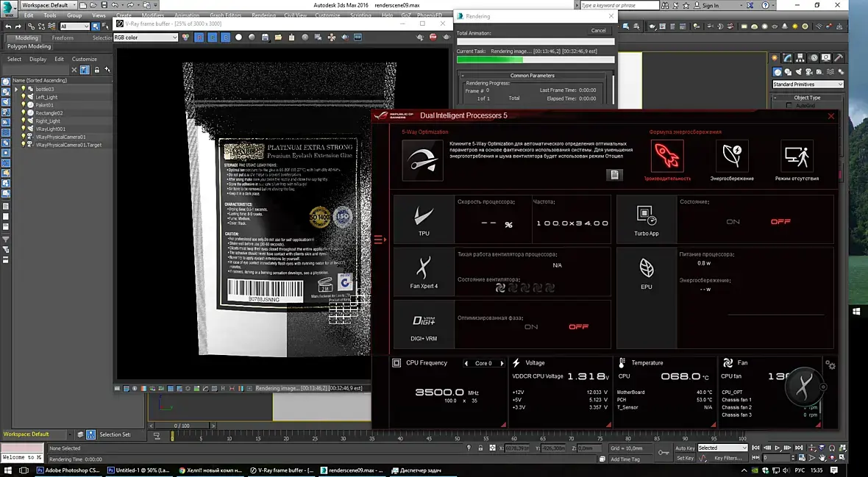The height and width of the screenshot is (477, 868).
Task: Switch to the Freeform ribbon tab
Action: pos(63,38)
